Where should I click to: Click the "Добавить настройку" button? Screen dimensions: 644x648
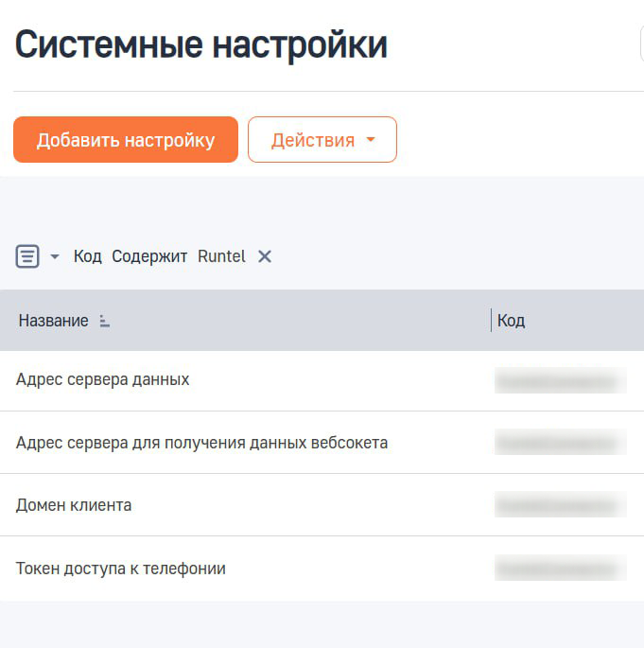coord(126,140)
